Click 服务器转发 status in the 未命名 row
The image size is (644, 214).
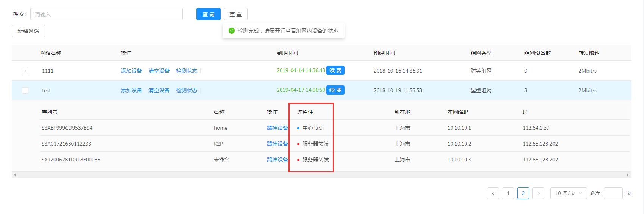[x=316, y=160]
